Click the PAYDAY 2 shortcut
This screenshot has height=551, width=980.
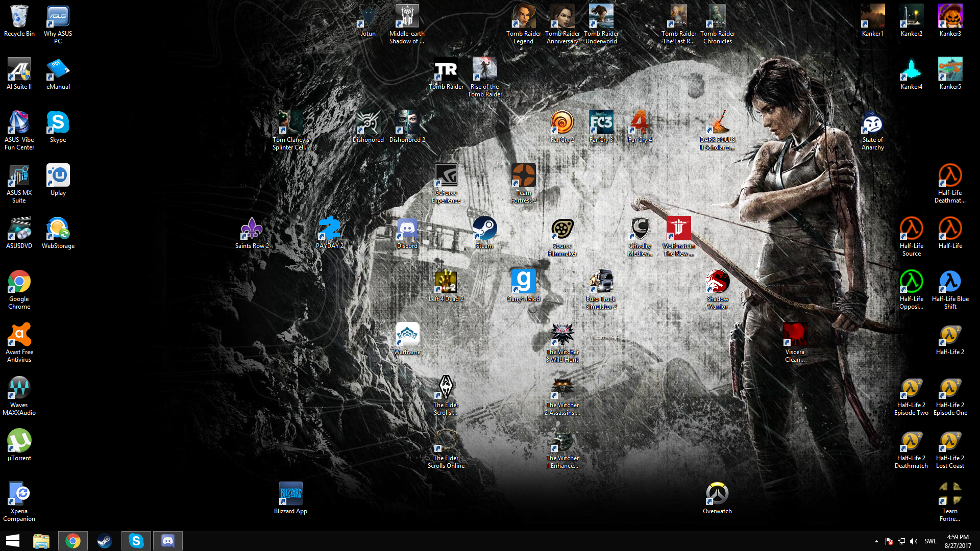point(329,229)
